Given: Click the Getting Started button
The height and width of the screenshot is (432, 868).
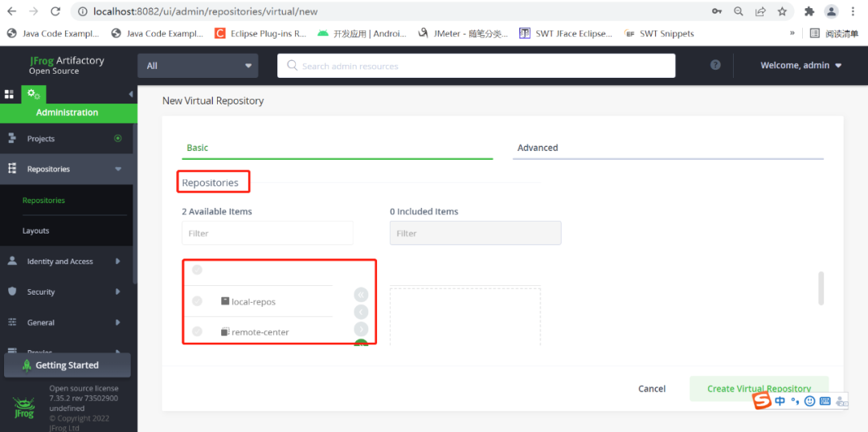Looking at the screenshot, I should (67, 365).
